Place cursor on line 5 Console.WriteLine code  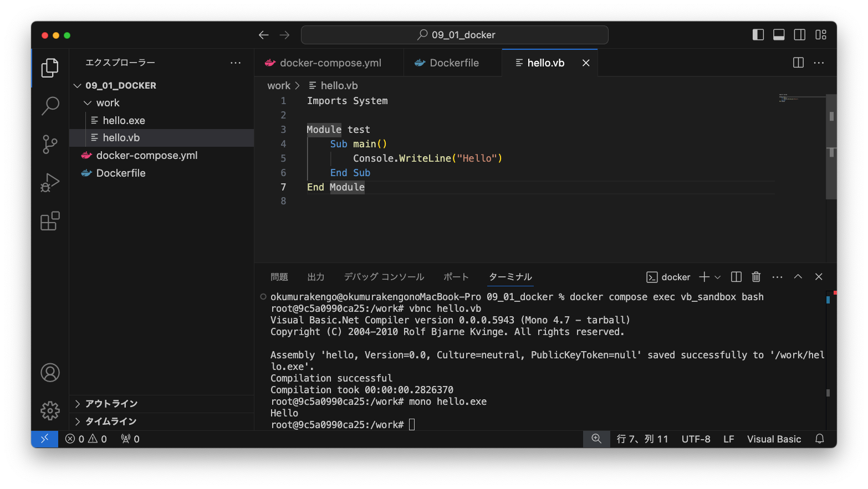tap(427, 158)
